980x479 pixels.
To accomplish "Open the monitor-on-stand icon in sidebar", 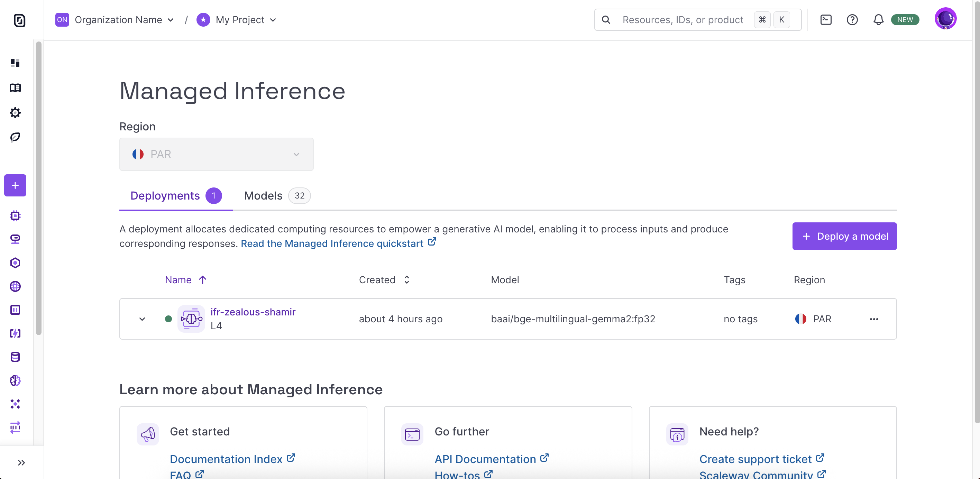I will click(x=15, y=239).
